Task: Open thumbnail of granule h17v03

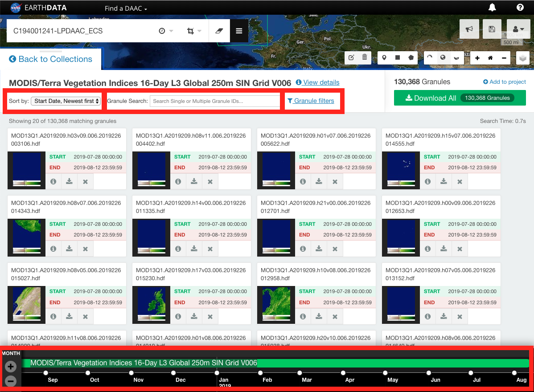Action: point(152,305)
